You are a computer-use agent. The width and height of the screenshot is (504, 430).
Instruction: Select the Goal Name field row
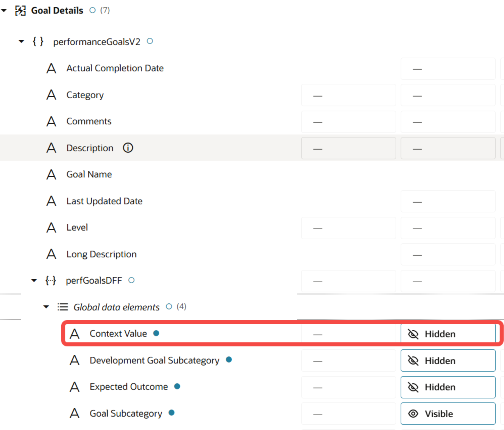coord(89,174)
